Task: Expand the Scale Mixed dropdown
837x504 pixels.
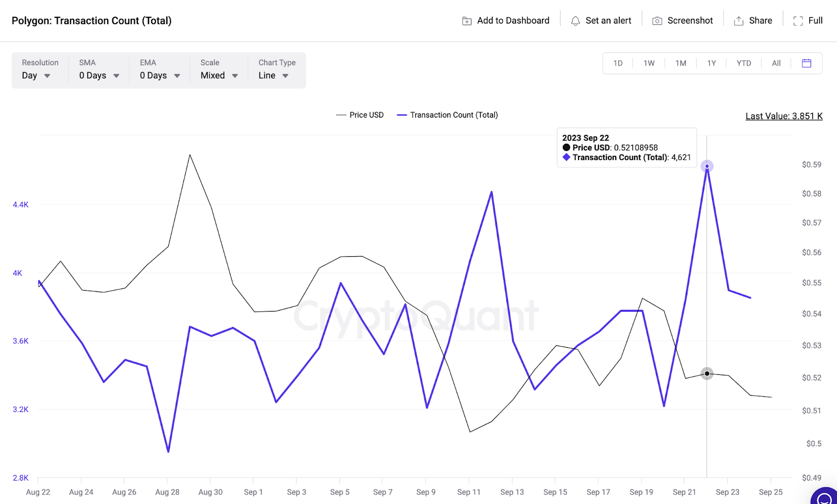Action: (219, 76)
